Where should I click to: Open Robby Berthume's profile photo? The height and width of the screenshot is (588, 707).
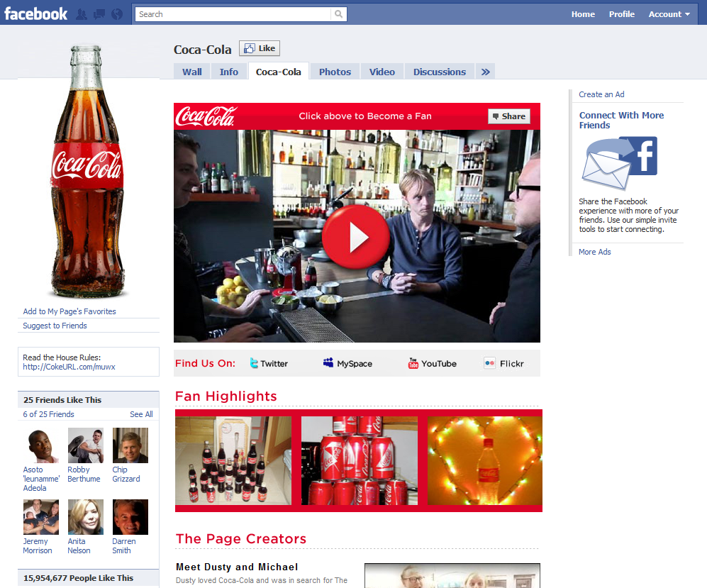[x=86, y=445]
